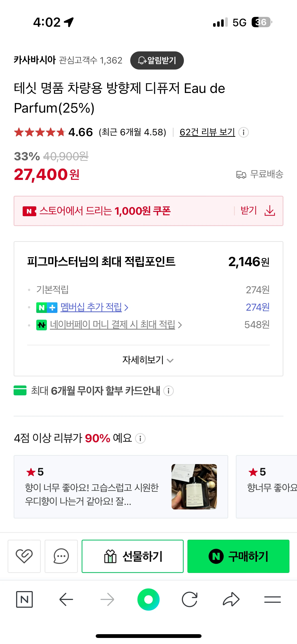Open 62건 리뷰 보기 link
297x644 pixels.
(207, 132)
